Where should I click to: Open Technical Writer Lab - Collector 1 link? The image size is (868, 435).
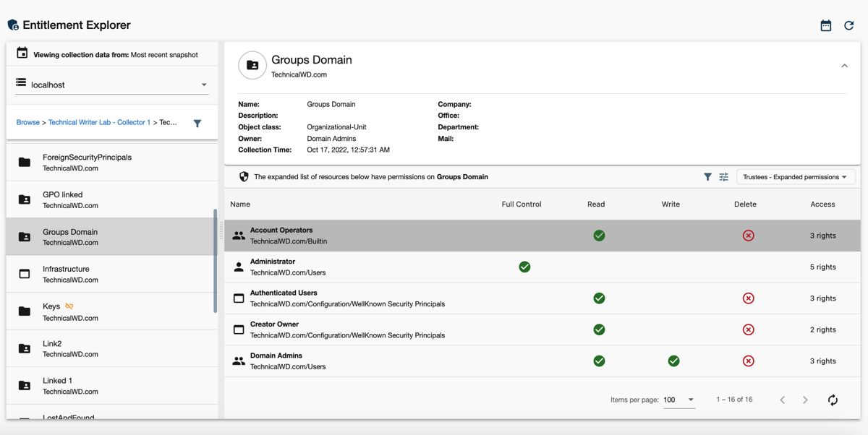tap(99, 122)
